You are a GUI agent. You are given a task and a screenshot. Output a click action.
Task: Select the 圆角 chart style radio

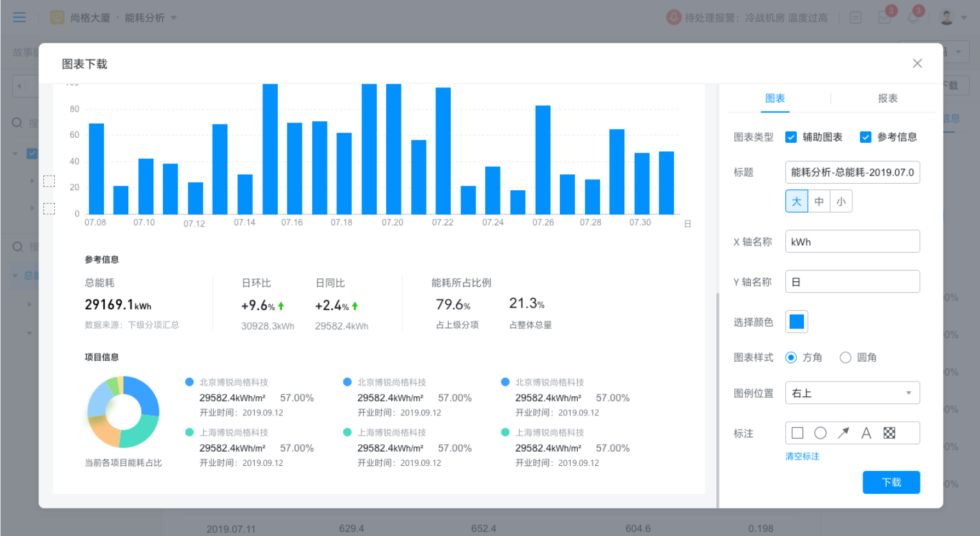[845, 357]
